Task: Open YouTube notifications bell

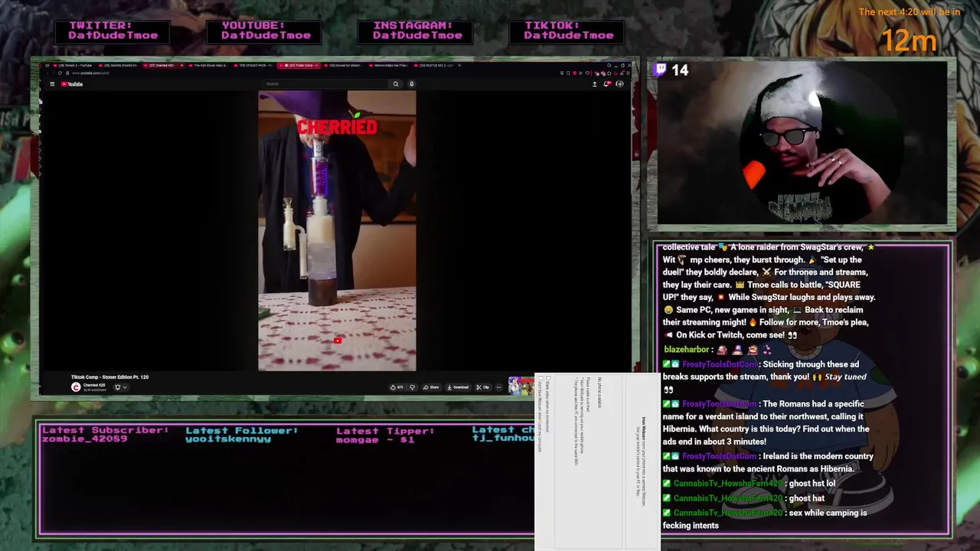Action: tap(607, 84)
